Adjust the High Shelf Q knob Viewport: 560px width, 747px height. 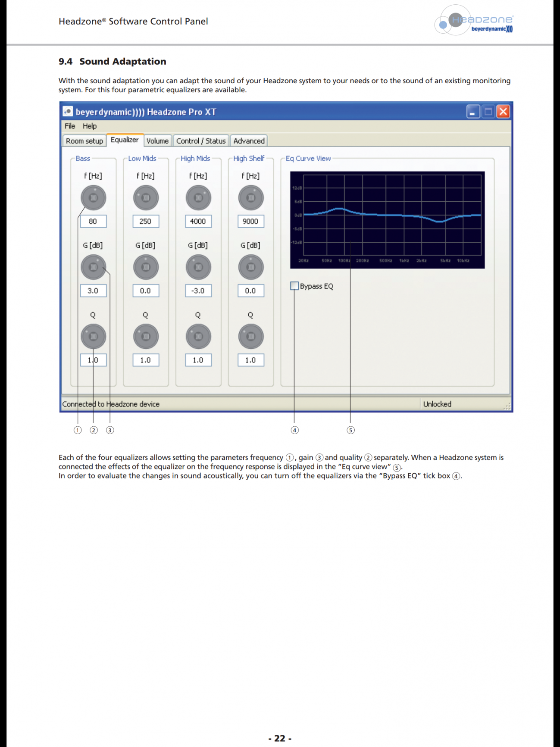(251, 337)
